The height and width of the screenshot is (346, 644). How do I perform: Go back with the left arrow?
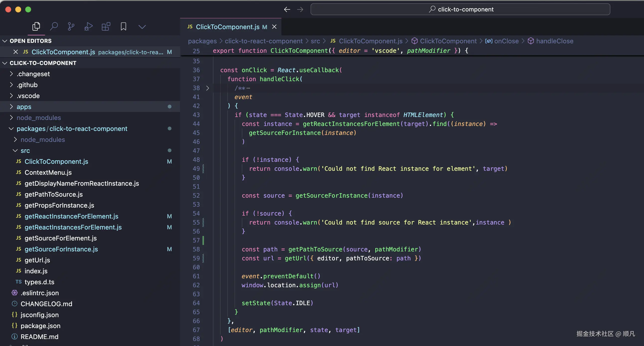287,9
